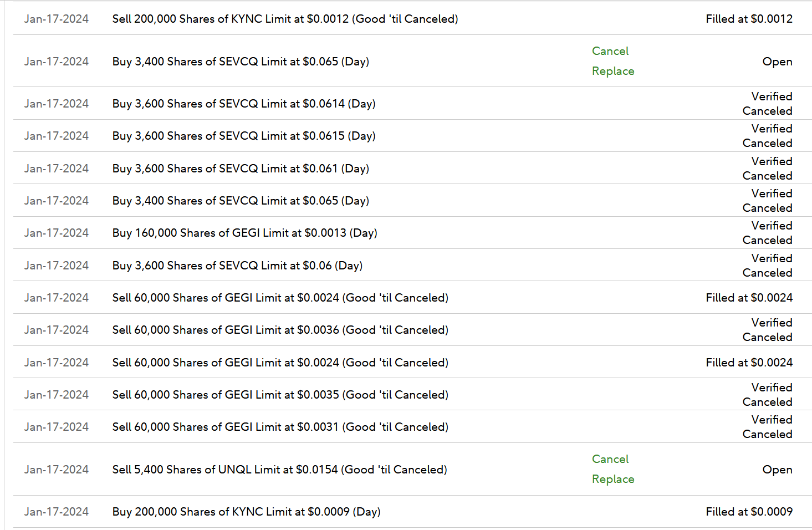Select the GEGI $0.0036 sell order text
Image resolution: width=812 pixels, height=530 pixels.
coord(280,330)
